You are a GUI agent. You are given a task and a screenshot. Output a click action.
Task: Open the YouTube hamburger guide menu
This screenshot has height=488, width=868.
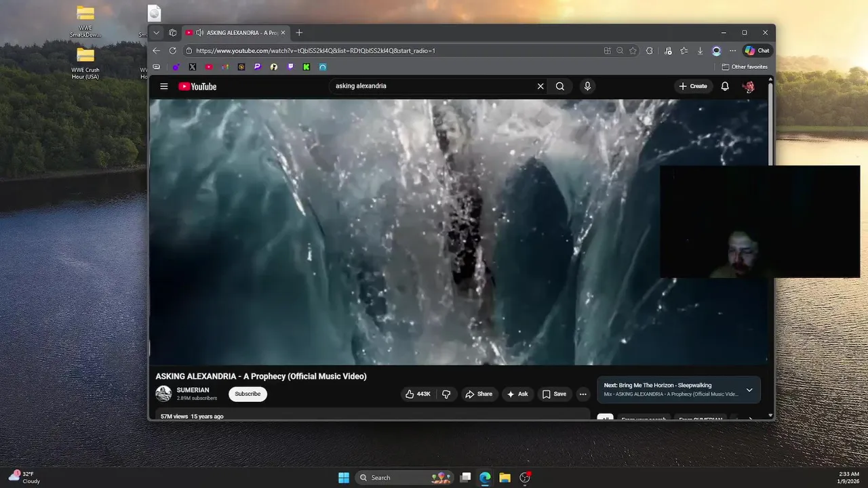[x=163, y=86]
